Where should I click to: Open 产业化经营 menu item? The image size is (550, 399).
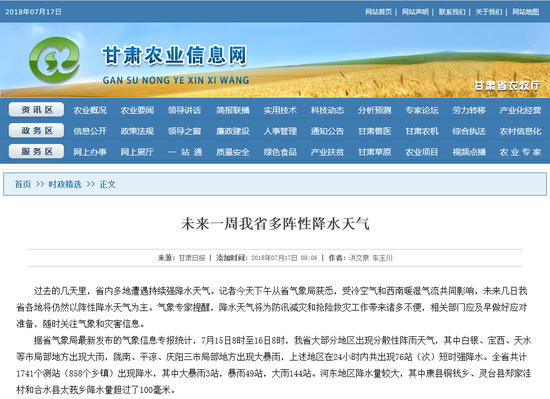pyautogui.click(x=520, y=110)
